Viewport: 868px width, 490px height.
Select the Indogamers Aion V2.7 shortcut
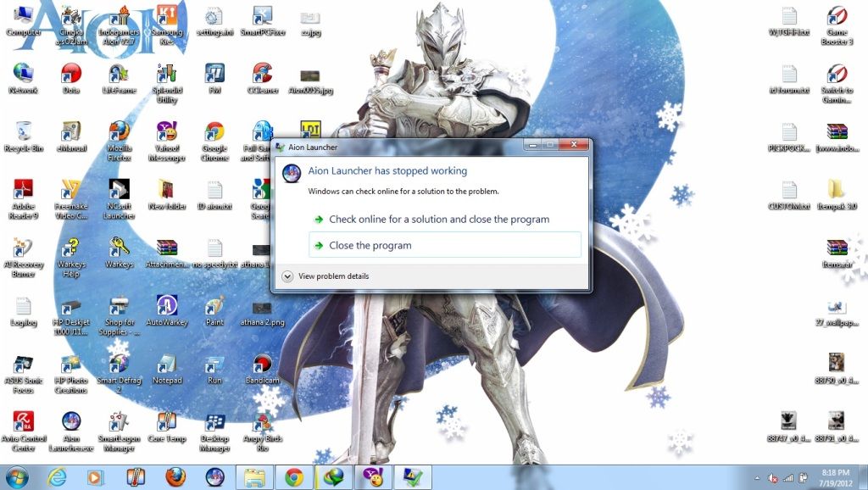(x=119, y=25)
